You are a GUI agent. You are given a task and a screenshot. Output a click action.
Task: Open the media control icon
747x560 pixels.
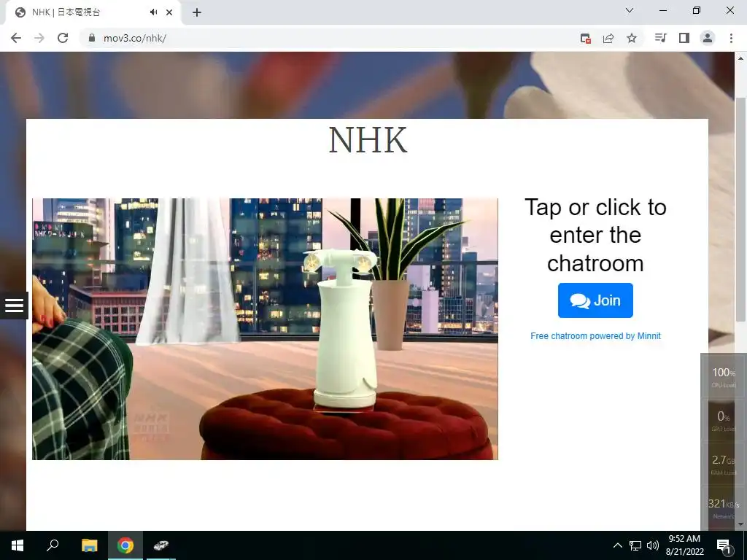pyautogui.click(x=660, y=38)
